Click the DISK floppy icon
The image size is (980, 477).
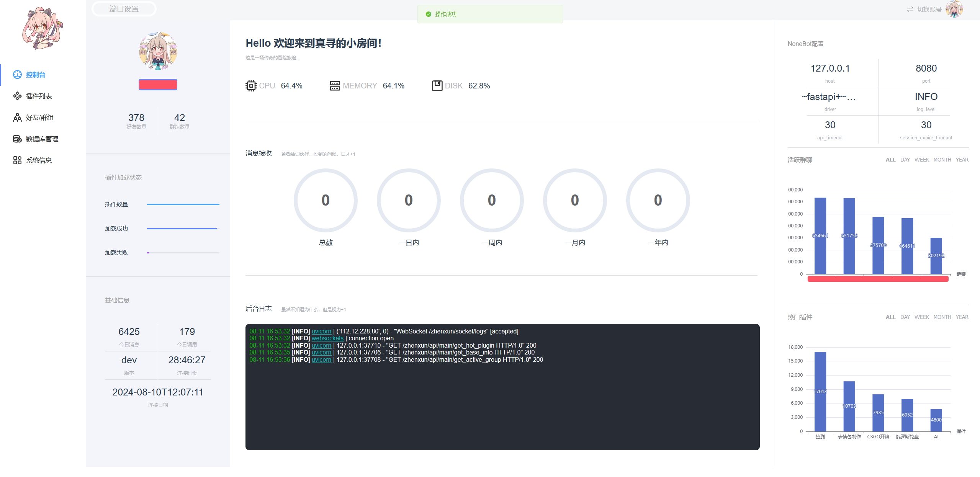(x=437, y=86)
